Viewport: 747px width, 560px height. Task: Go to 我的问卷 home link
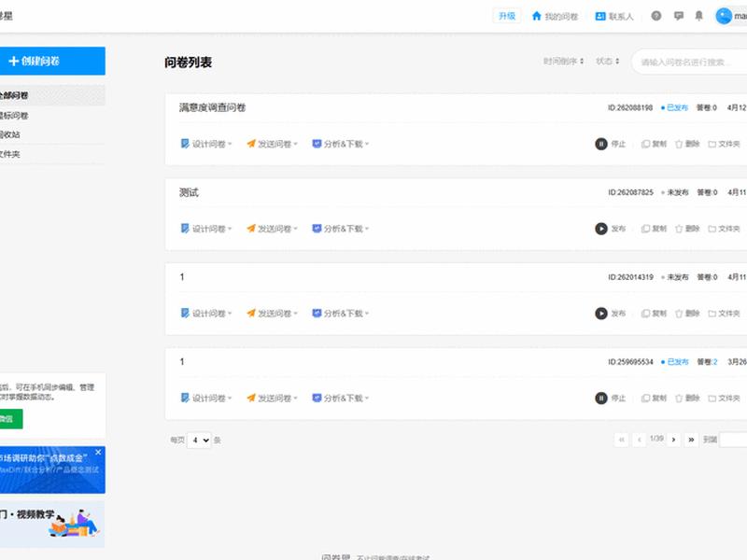click(x=555, y=17)
